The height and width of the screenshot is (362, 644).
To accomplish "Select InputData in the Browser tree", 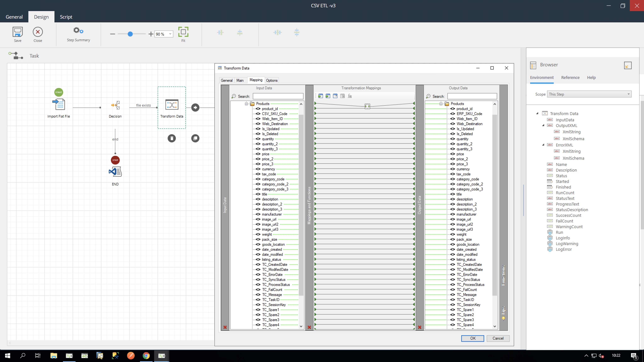I will pyautogui.click(x=565, y=120).
